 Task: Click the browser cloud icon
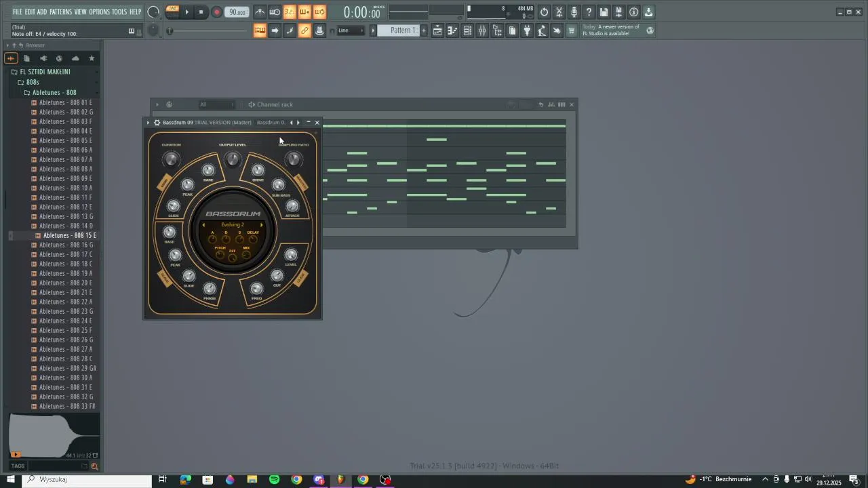pos(75,58)
